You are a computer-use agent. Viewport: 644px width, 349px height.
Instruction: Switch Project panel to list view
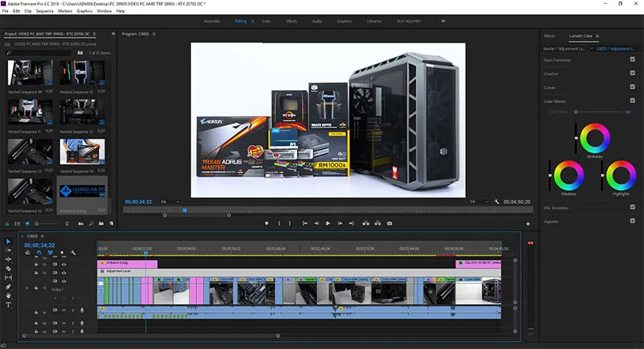click(17, 223)
